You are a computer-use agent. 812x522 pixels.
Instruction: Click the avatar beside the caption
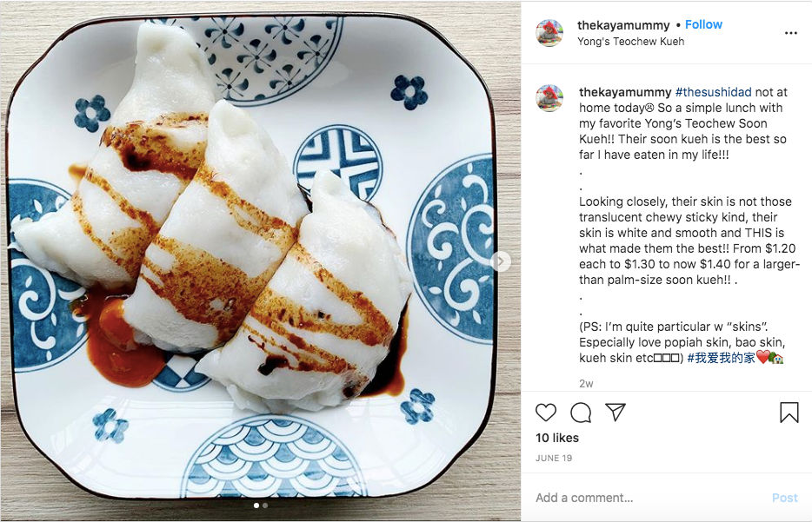pyautogui.click(x=549, y=98)
